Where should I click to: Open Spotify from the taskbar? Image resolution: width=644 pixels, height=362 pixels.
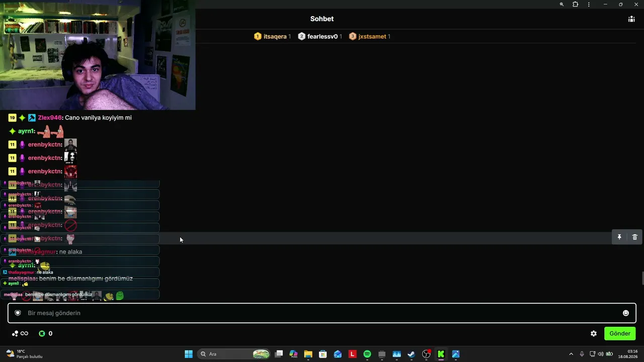coord(367,354)
